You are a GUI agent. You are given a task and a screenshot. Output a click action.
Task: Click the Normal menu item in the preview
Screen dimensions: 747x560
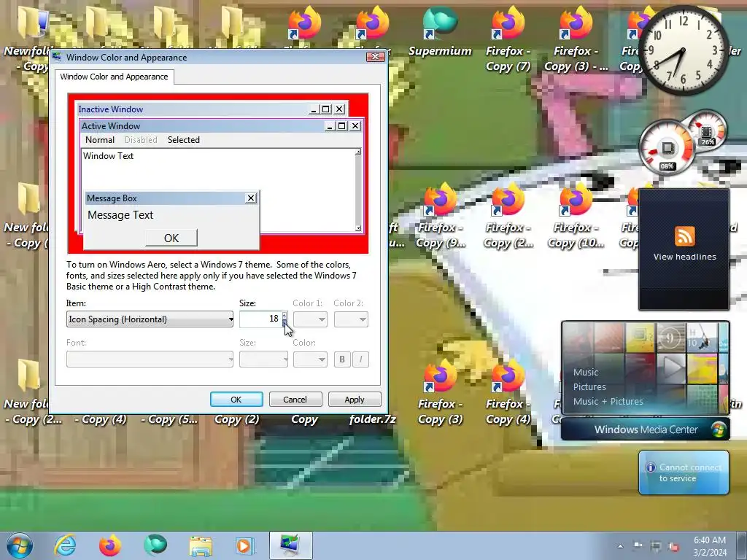[x=99, y=140]
